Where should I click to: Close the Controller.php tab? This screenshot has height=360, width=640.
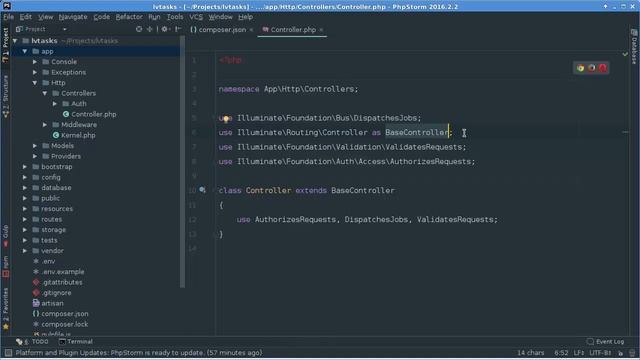(321, 30)
